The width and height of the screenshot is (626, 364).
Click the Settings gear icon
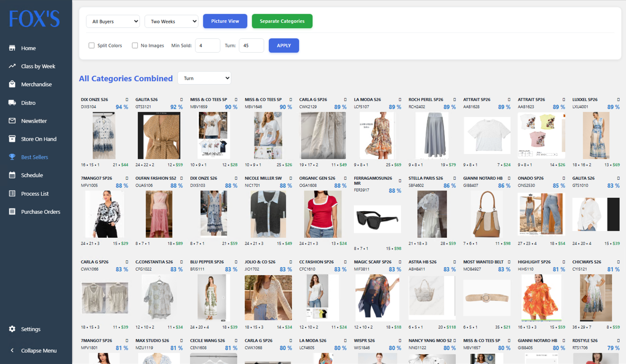click(x=12, y=329)
